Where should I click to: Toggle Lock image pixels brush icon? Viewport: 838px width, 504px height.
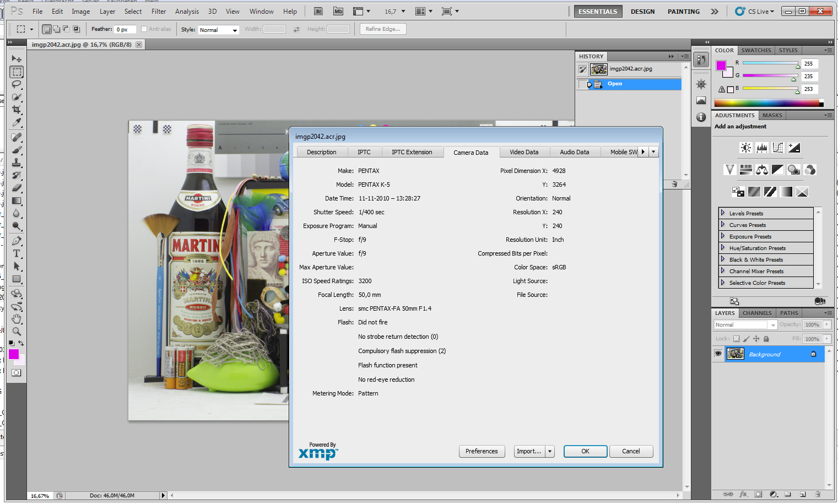coord(746,339)
